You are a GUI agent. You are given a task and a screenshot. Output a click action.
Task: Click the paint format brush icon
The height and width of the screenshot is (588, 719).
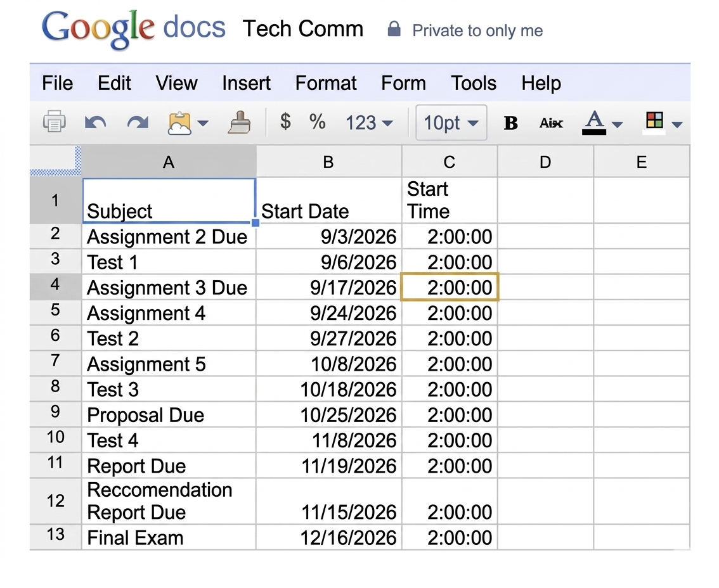pyautogui.click(x=240, y=122)
